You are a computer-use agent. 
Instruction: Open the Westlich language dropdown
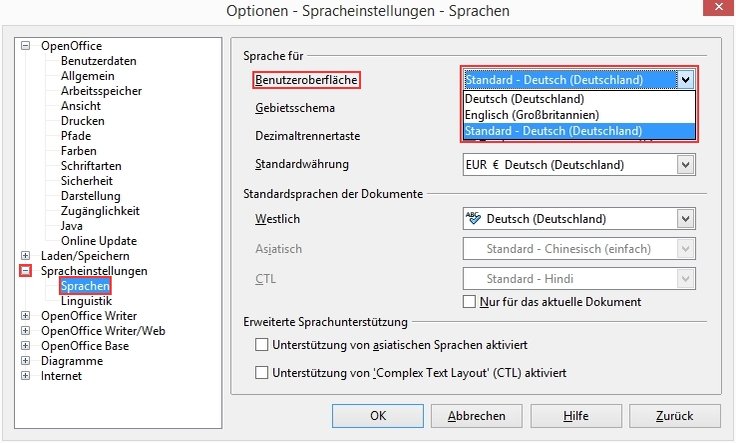click(685, 219)
